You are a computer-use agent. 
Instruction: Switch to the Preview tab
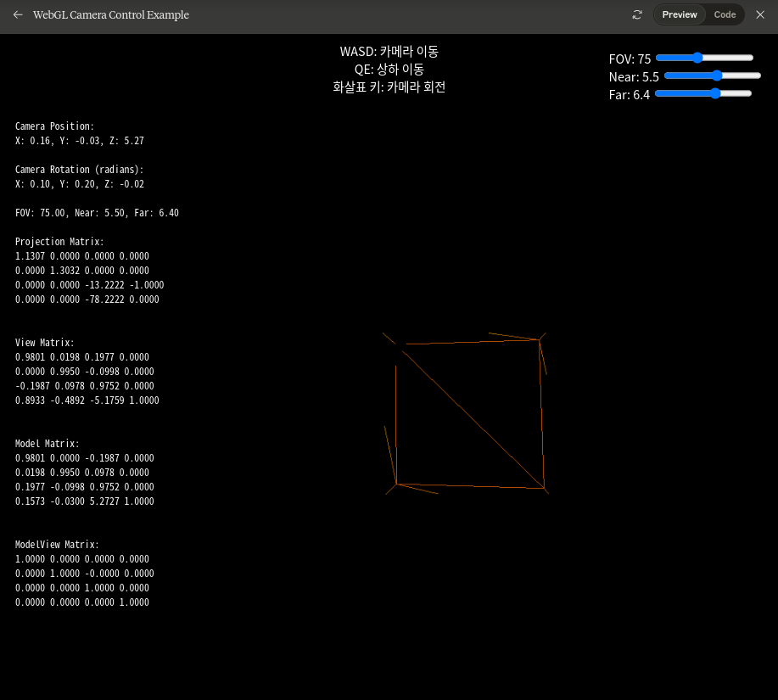point(680,15)
